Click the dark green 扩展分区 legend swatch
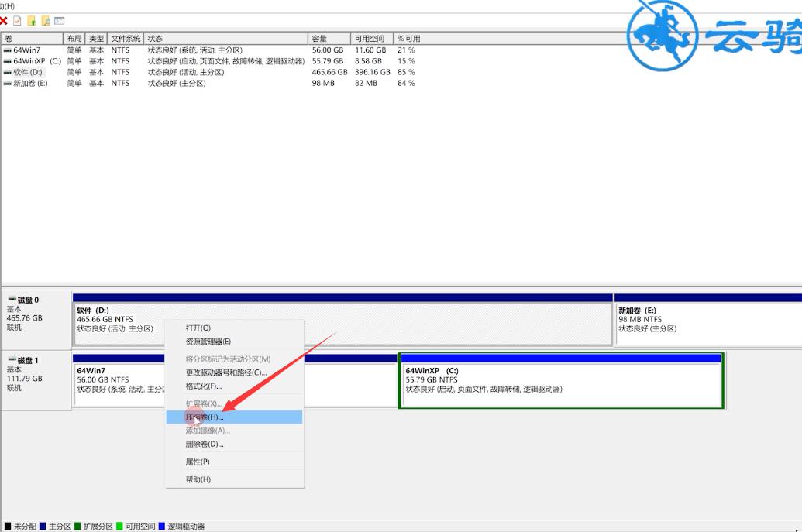 (x=77, y=527)
